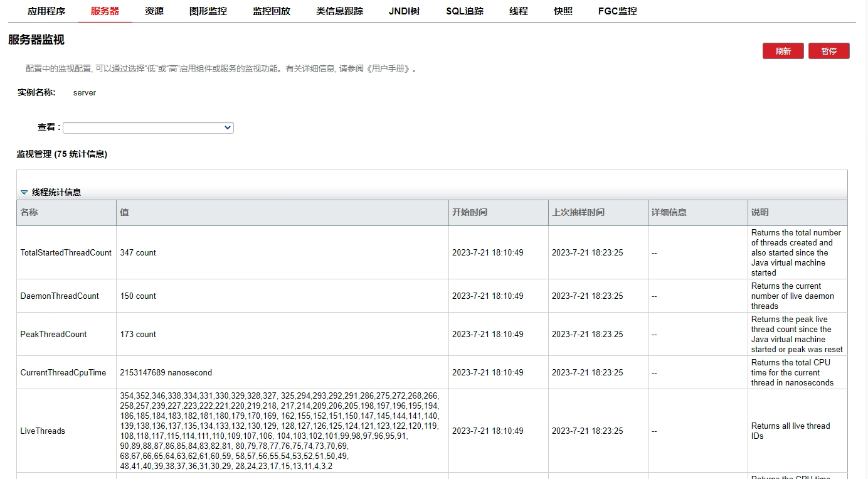Click the 详细信息 column header
This screenshot has height=479, width=868.
click(x=669, y=212)
